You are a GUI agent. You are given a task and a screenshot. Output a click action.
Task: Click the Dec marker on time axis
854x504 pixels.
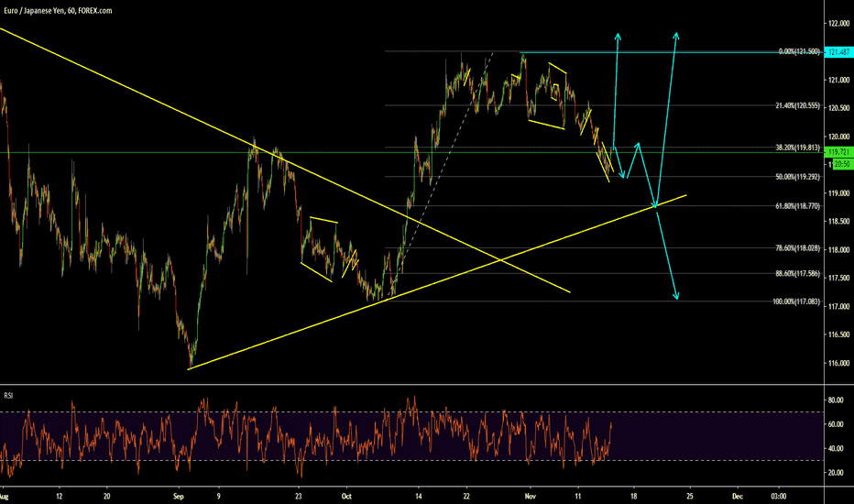coord(738,497)
